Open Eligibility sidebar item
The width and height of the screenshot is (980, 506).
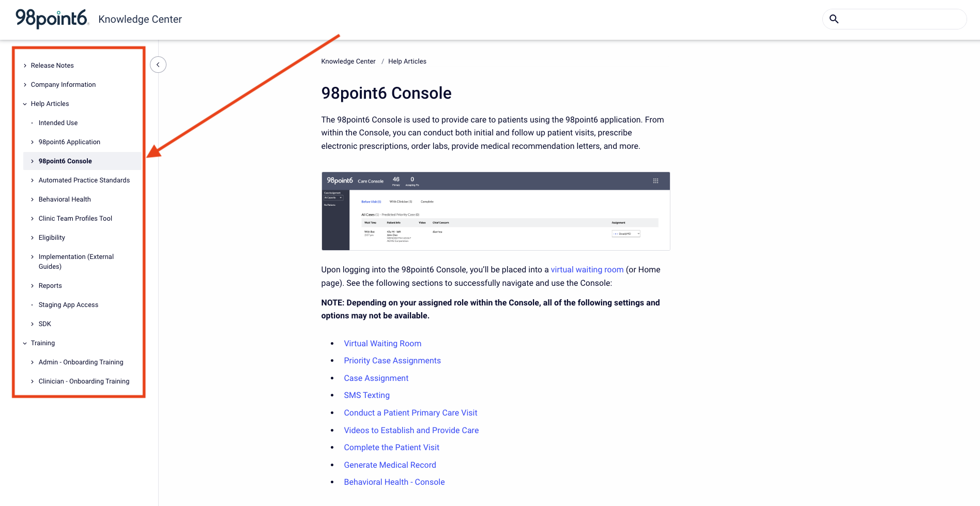pos(52,238)
